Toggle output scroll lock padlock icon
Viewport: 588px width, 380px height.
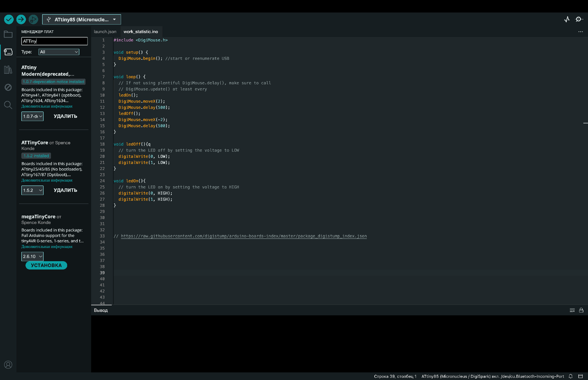tap(581, 310)
